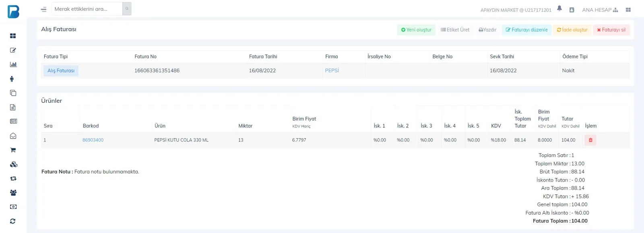
Task: Open the apps grid icon in header
Action: [x=628, y=10]
